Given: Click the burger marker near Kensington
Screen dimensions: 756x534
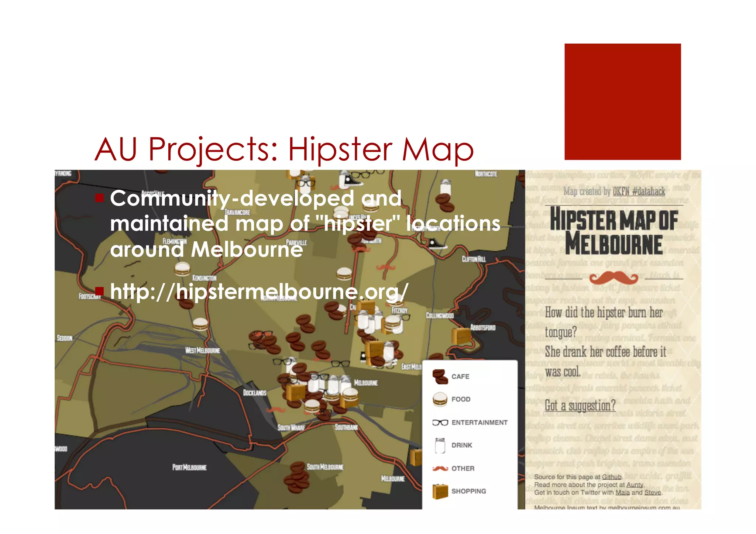Looking at the screenshot, I should [182, 269].
